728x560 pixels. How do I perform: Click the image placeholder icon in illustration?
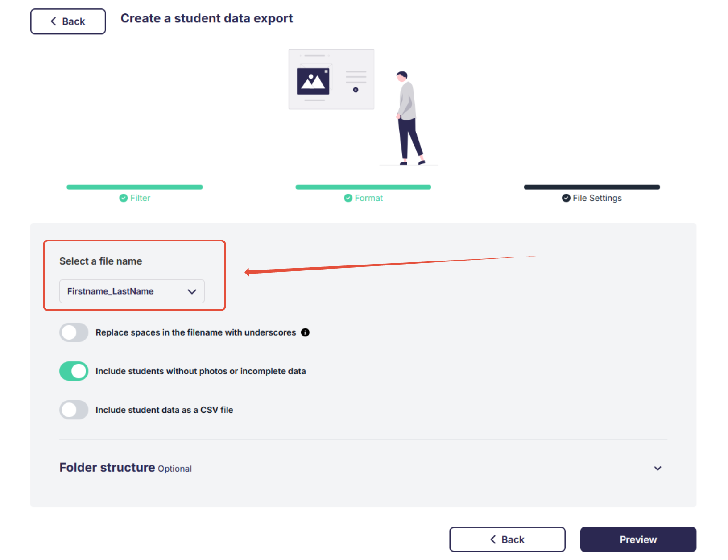(x=313, y=81)
